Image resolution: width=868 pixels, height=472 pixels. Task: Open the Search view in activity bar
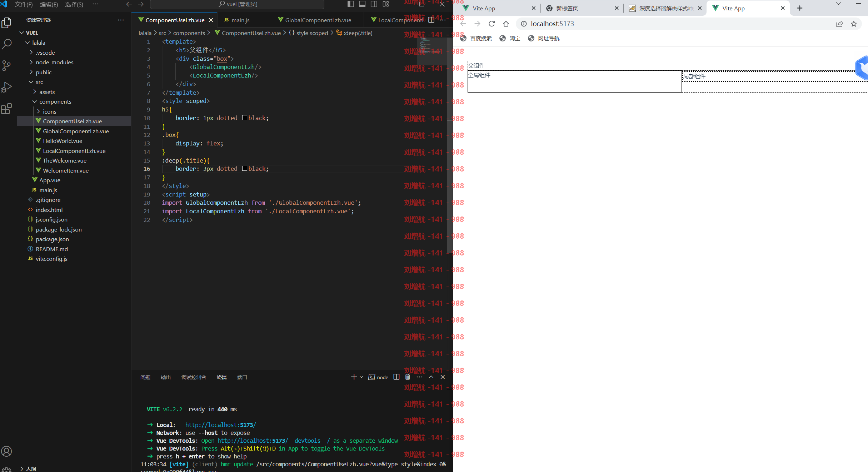click(7, 44)
